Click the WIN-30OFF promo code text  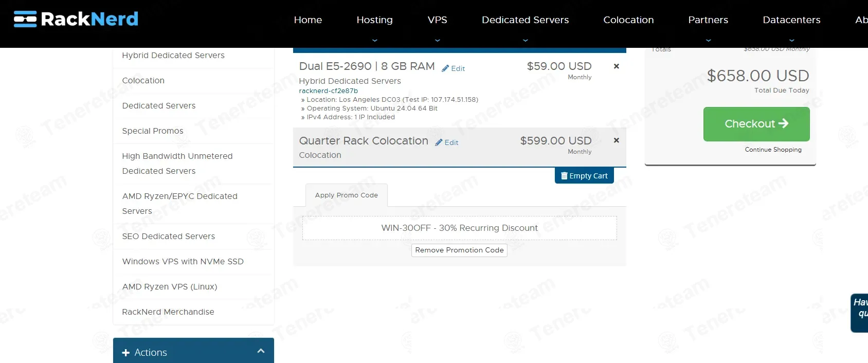[460, 228]
